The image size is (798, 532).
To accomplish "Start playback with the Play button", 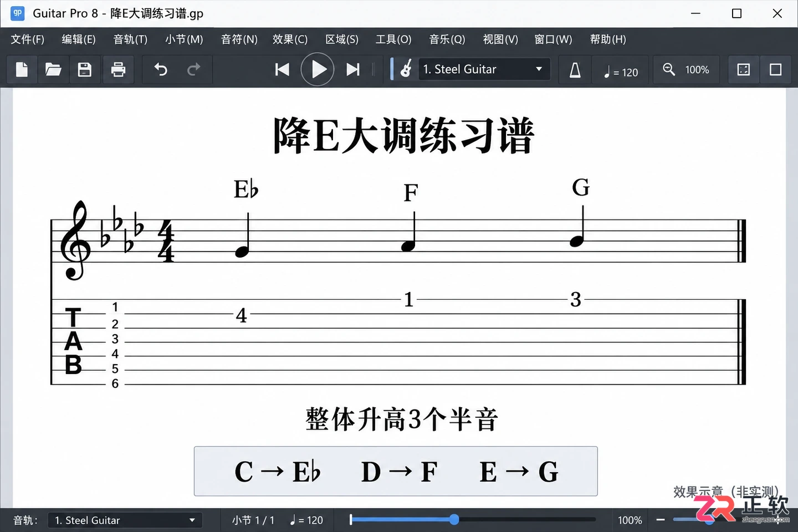I will click(x=318, y=69).
